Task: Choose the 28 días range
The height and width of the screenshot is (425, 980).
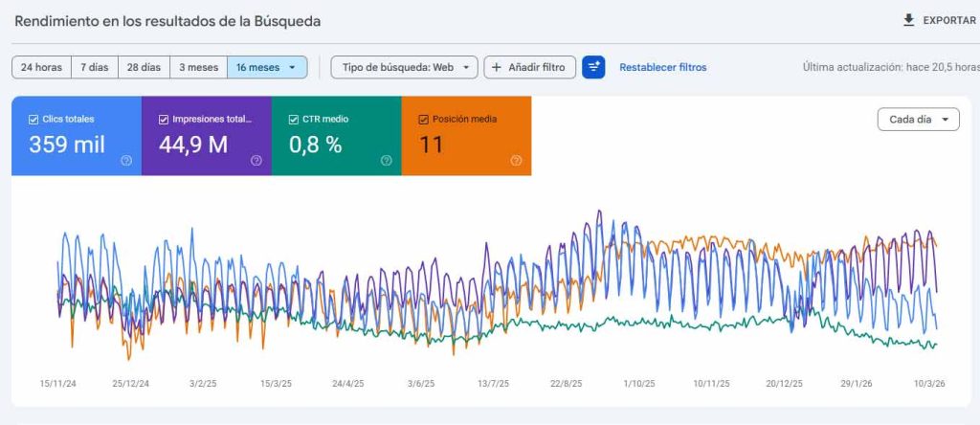Action: 144,67
